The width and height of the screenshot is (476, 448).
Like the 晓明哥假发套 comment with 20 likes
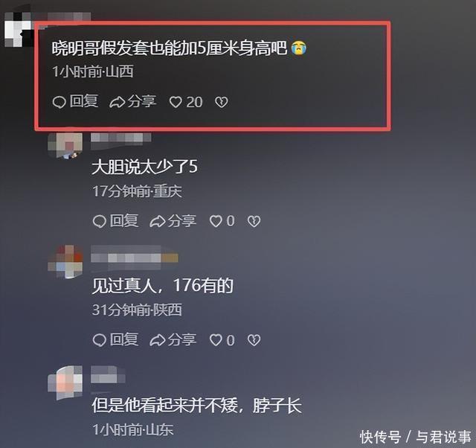pyautogui.click(x=176, y=103)
